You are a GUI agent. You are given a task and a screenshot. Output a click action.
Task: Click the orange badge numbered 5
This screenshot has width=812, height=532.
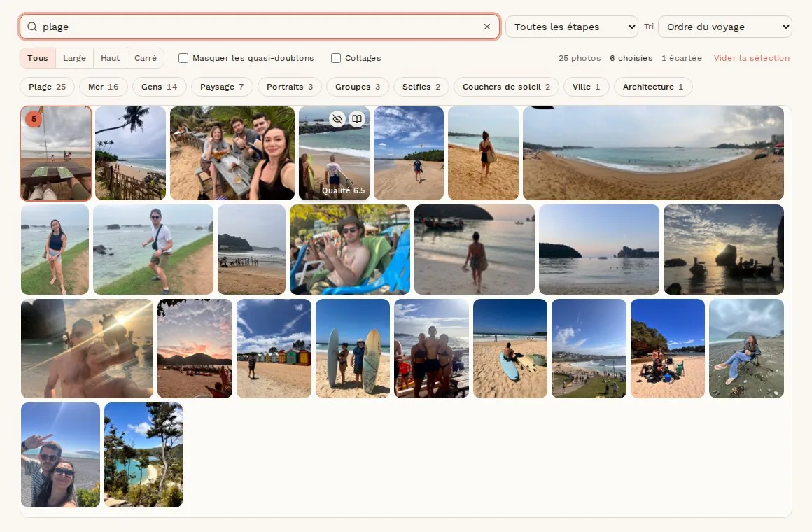(x=34, y=119)
